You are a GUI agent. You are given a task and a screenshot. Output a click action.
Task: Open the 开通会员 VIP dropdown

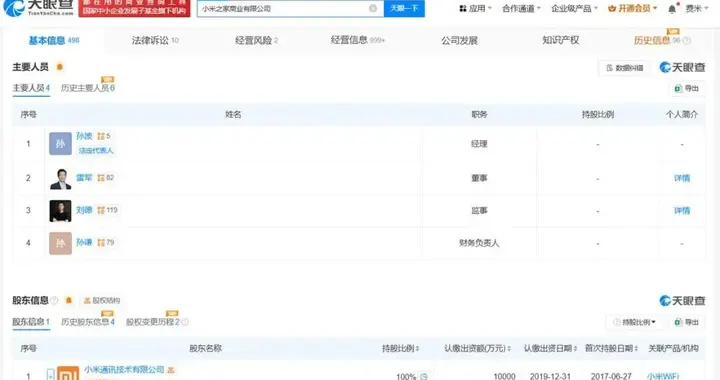point(632,8)
